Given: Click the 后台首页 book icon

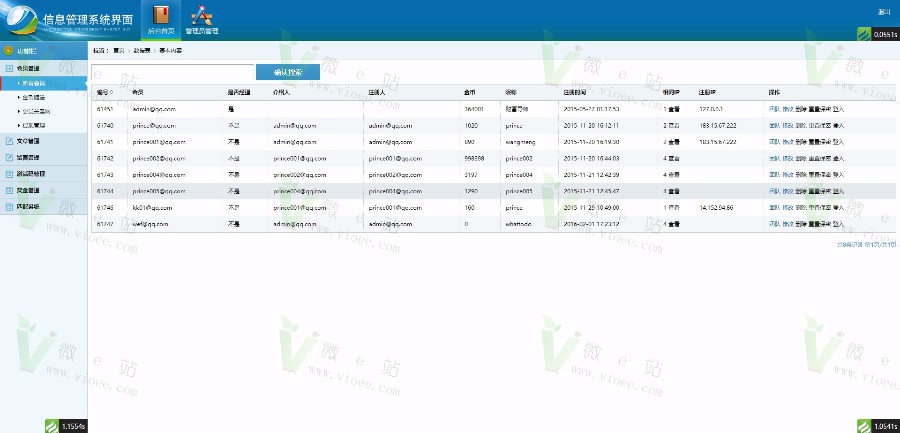Looking at the screenshot, I should pyautogui.click(x=160, y=15).
